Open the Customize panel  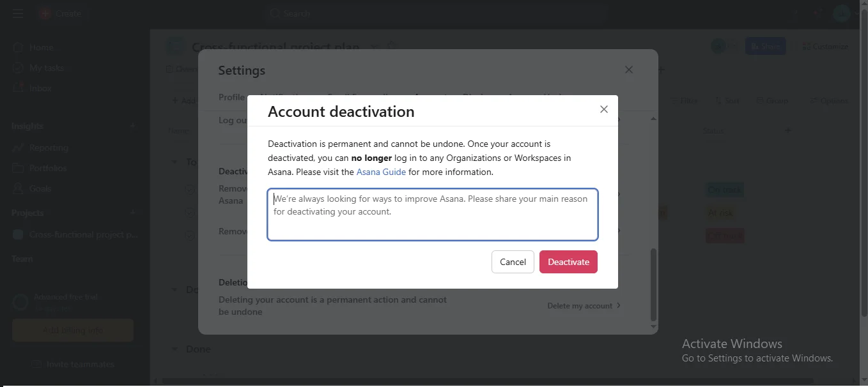point(825,46)
